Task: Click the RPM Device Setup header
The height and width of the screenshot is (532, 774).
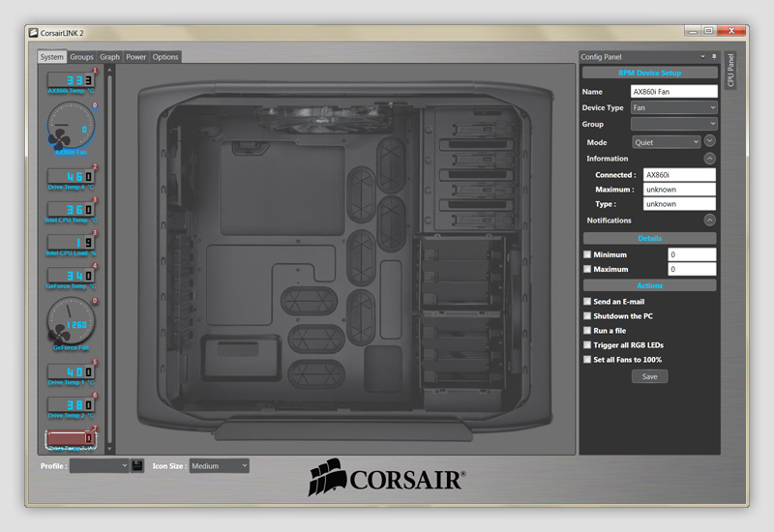Action: tap(649, 73)
